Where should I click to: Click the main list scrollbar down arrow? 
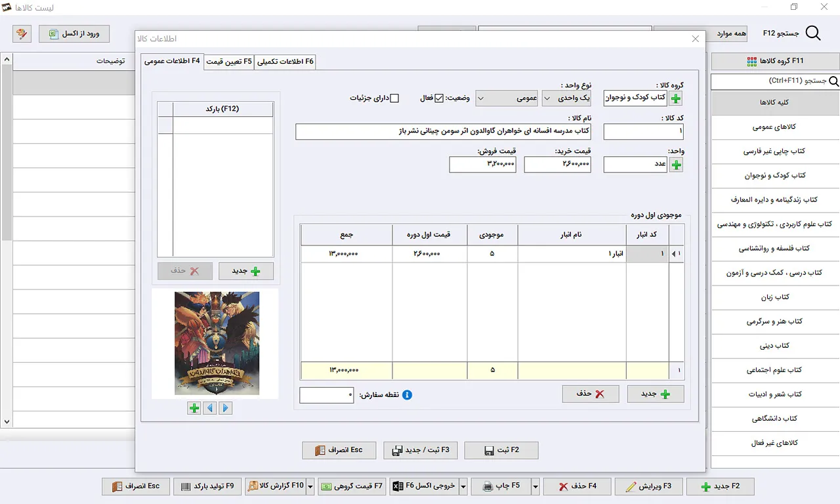point(7,422)
